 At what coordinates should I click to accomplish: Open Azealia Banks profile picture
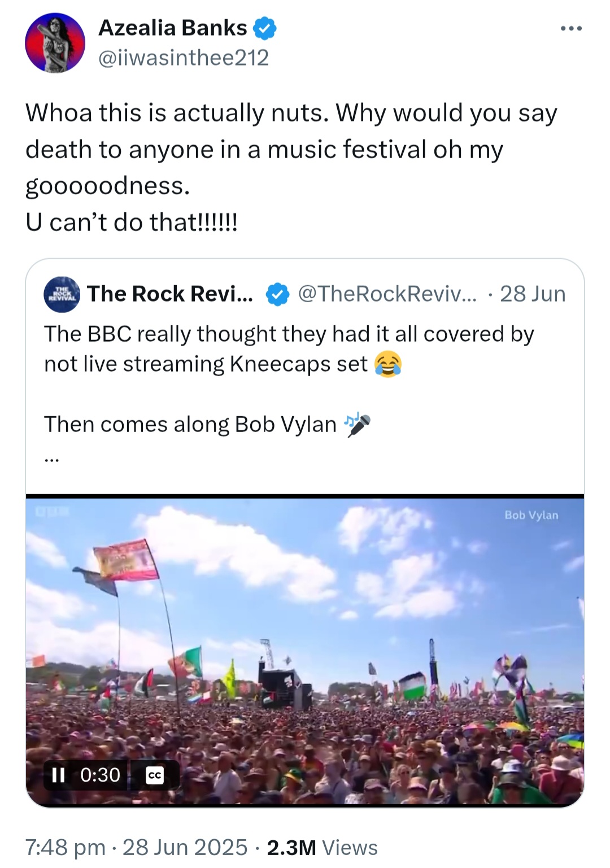(x=55, y=43)
